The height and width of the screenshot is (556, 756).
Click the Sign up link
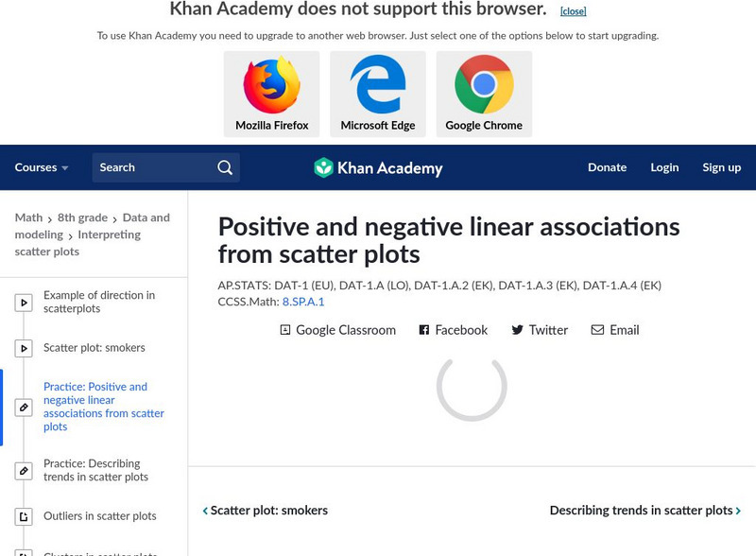pos(721,167)
